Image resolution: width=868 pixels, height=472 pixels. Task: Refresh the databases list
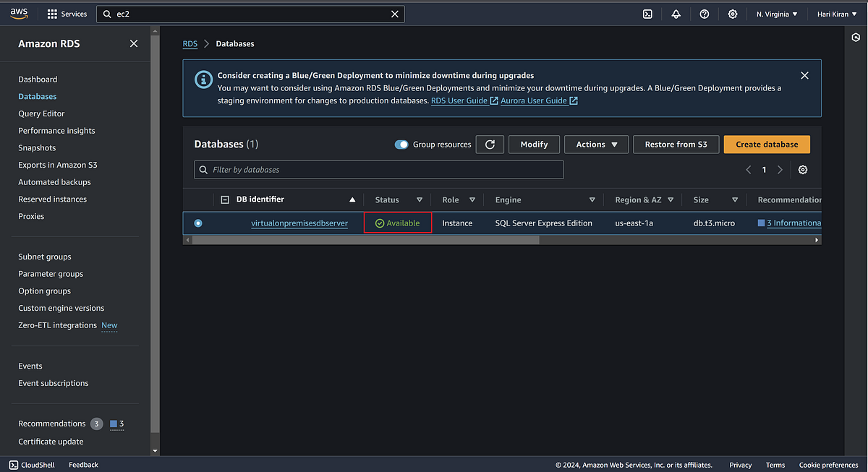tap(490, 144)
